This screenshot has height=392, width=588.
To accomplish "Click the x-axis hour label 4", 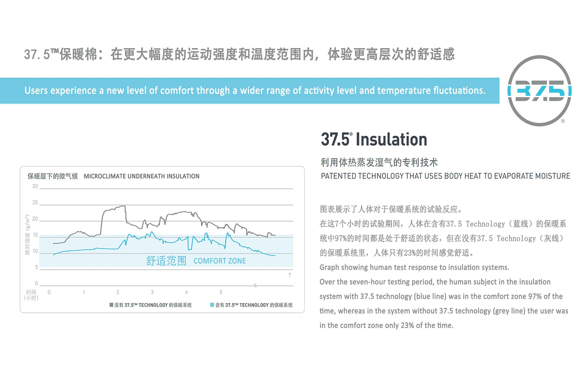I will (x=187, y=293).
